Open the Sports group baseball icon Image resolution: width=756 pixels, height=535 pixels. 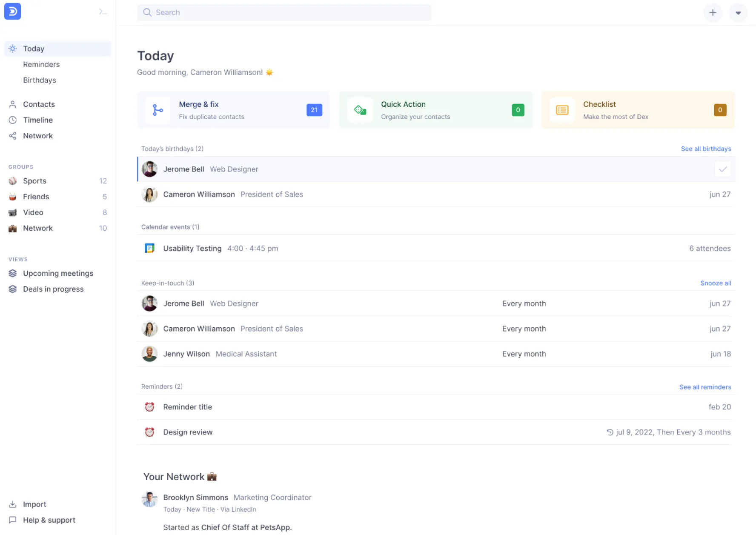click(x=13, y=180)
